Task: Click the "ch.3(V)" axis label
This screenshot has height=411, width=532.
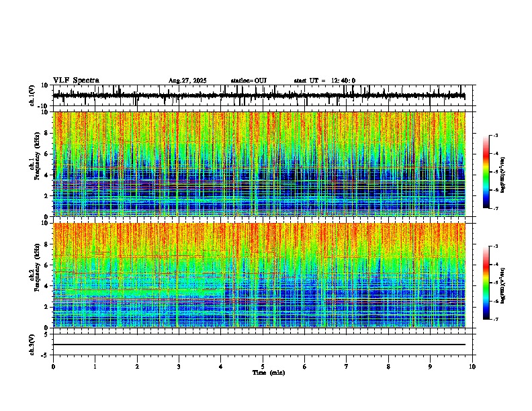Action: tap(32, 345)
